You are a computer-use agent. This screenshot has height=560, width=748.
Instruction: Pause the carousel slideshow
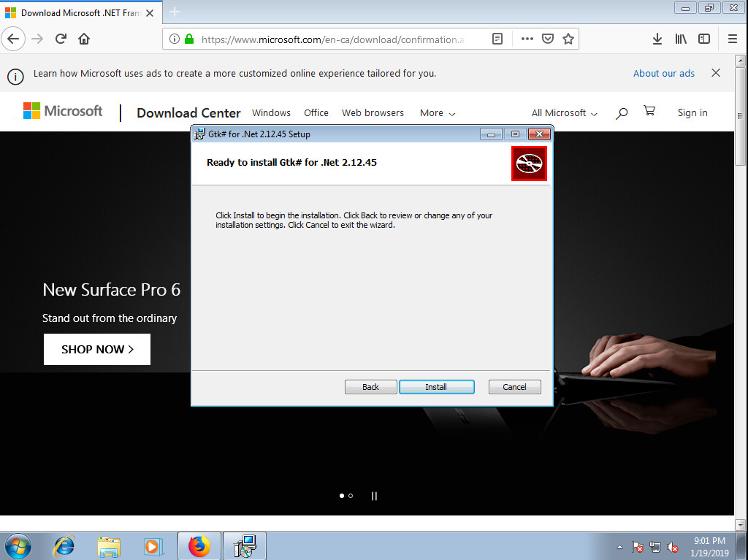click(374, 496)
